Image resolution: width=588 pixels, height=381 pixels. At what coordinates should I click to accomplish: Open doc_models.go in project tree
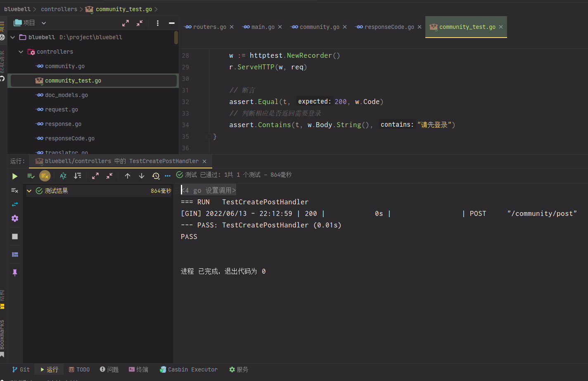(66, 95)
